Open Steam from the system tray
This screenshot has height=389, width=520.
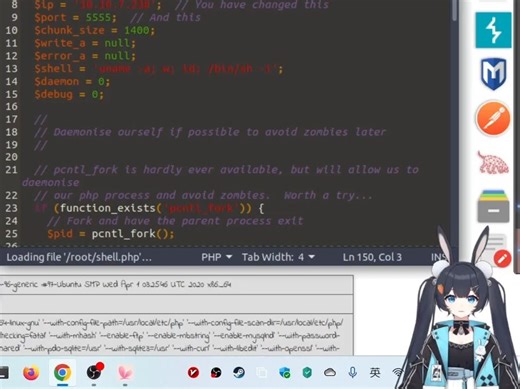(239, 372)
